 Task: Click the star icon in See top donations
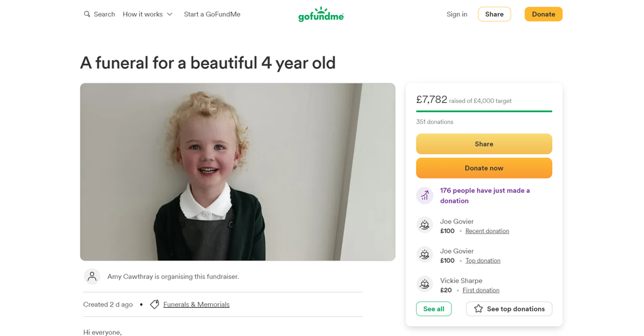pos(478,308)
